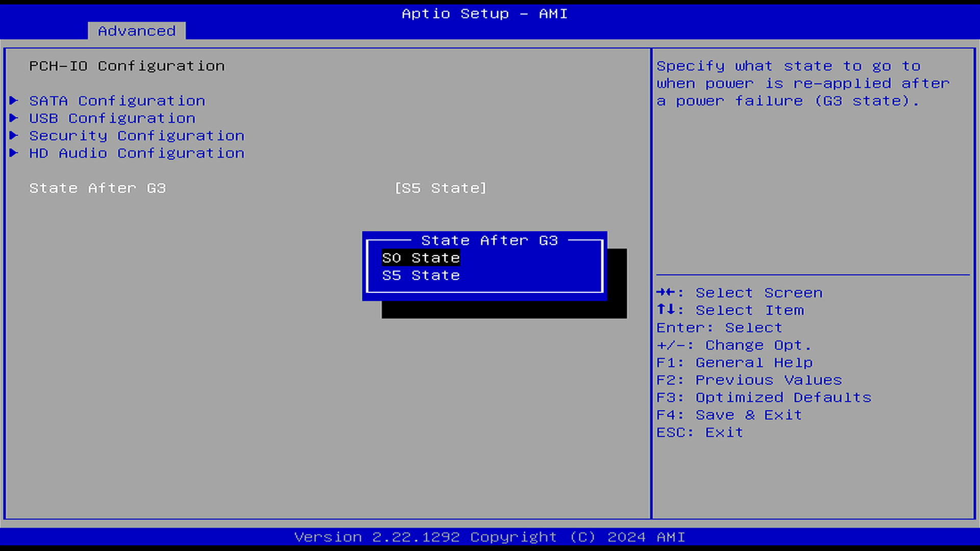The image size is (980, 551).
Task: Choose S0 State in the popup
Action: (x=421, y=258)
